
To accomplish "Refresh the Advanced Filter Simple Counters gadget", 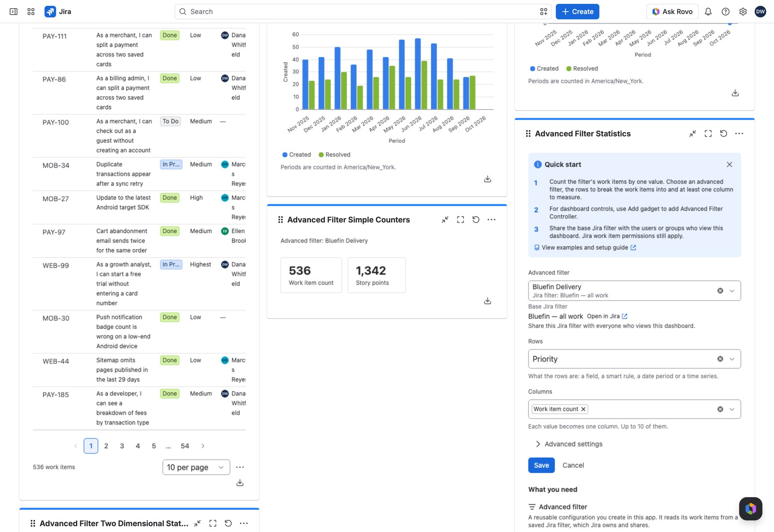I will pyautogui.click(x=476, y=220).
